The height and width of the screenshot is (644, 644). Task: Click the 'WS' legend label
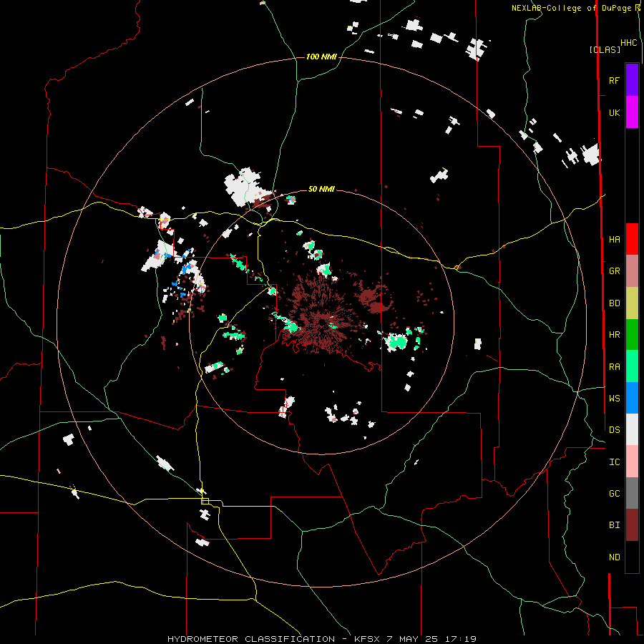[x=614, y=399]
